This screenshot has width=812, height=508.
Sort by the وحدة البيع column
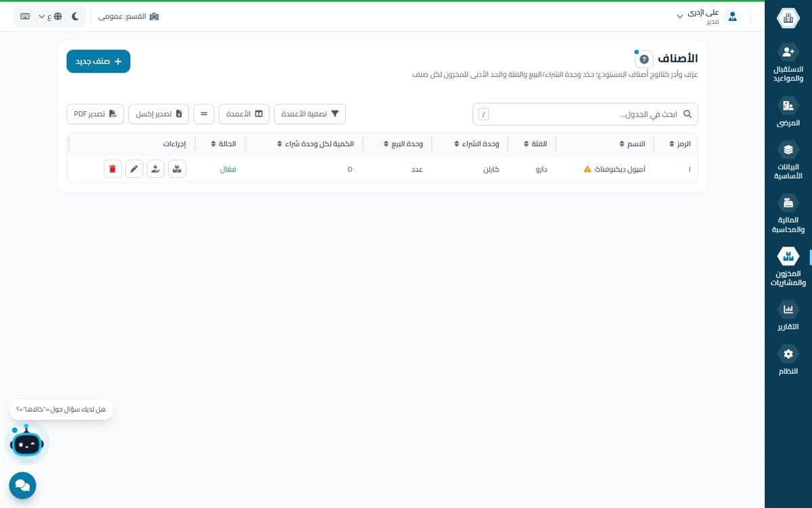(403, 144)
